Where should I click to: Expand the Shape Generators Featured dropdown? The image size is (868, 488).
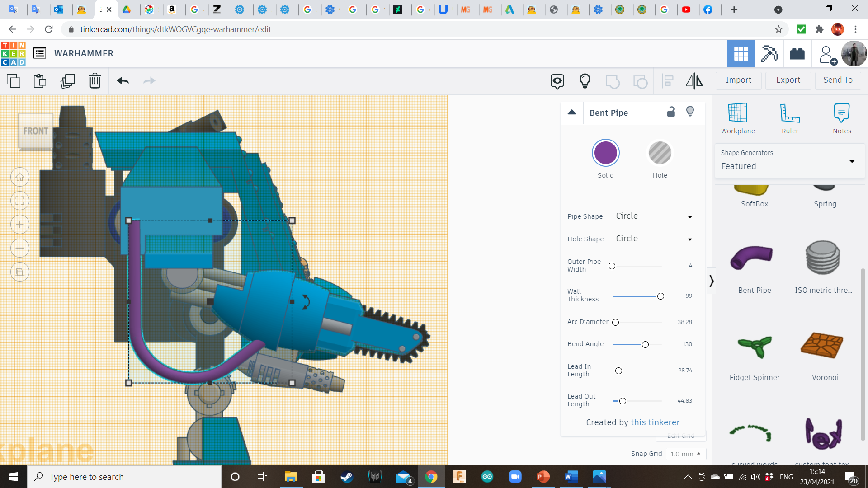click(x=789, y=161)
